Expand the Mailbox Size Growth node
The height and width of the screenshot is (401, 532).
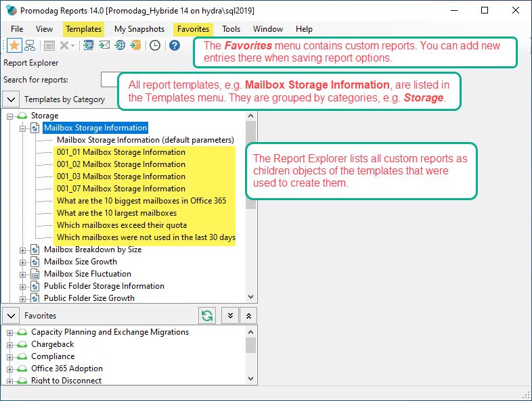(x=23, y=262)
